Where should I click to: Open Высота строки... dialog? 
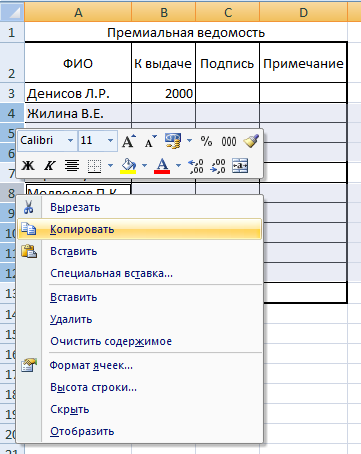pyautogui.click(x=139, y=387)
